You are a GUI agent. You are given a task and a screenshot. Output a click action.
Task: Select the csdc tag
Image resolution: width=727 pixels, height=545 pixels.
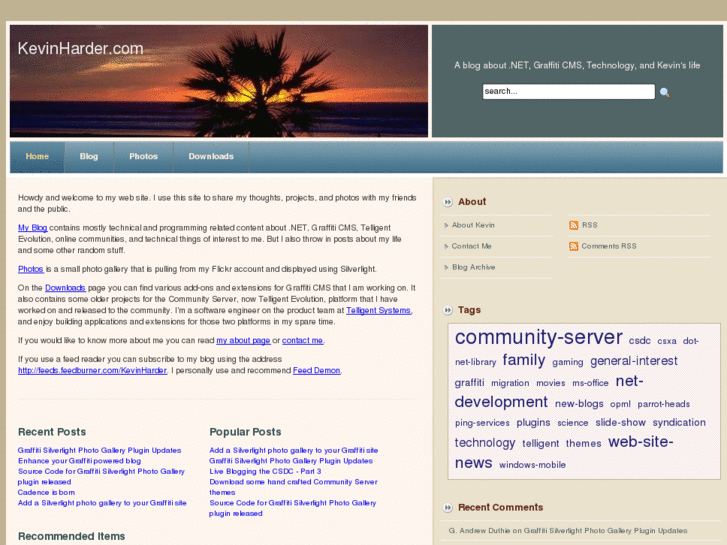639,341
